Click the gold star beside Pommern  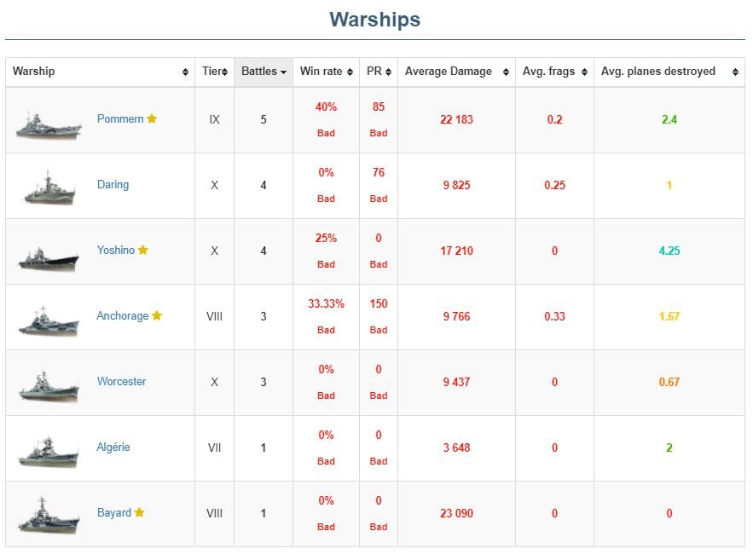pyautogui.click(x=152, y=118)
